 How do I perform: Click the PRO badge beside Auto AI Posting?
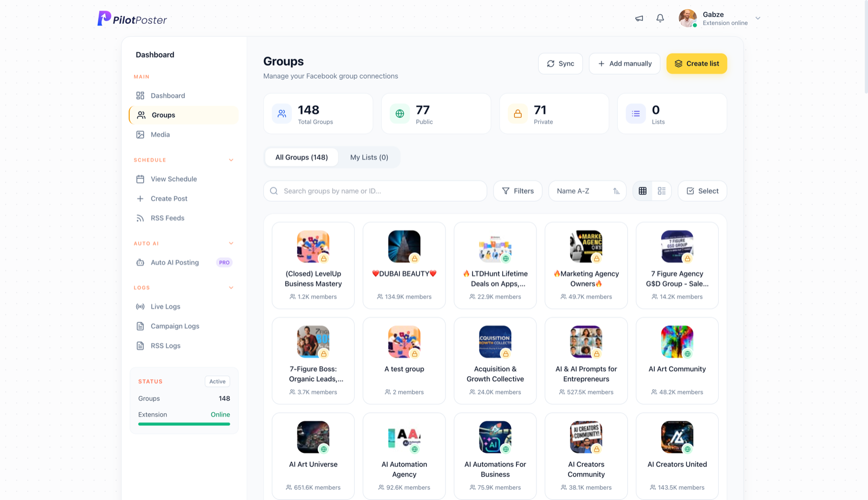(225, 262)
